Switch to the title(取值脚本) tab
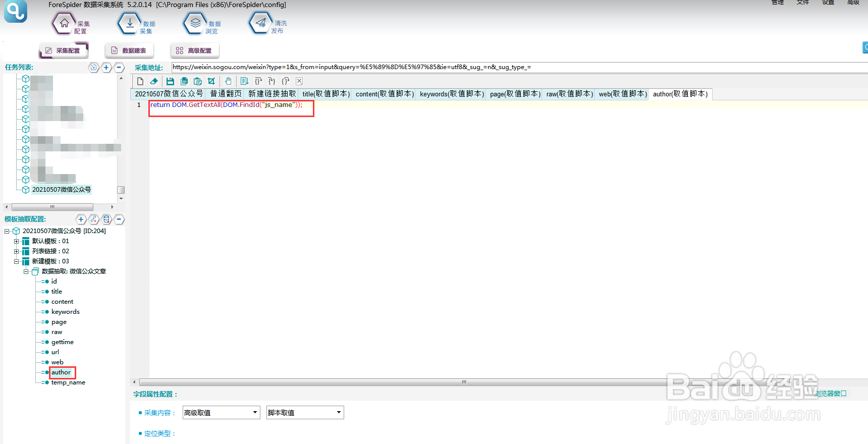This screenshot has height=444, width=868. (325, 94)
